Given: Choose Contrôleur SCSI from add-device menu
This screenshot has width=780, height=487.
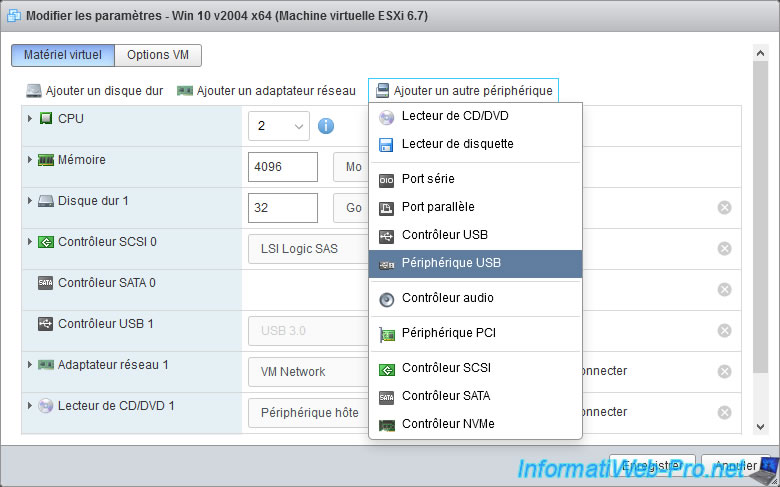Looking at the screenshot, I should (475, 368).
